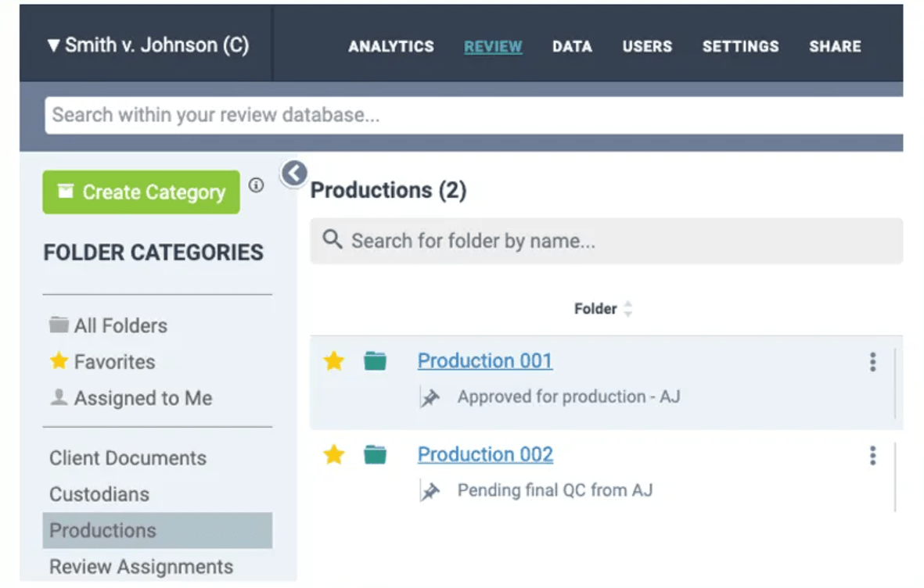Open the Settings tab
Screen dimensions: 924x588
[740, 46]
